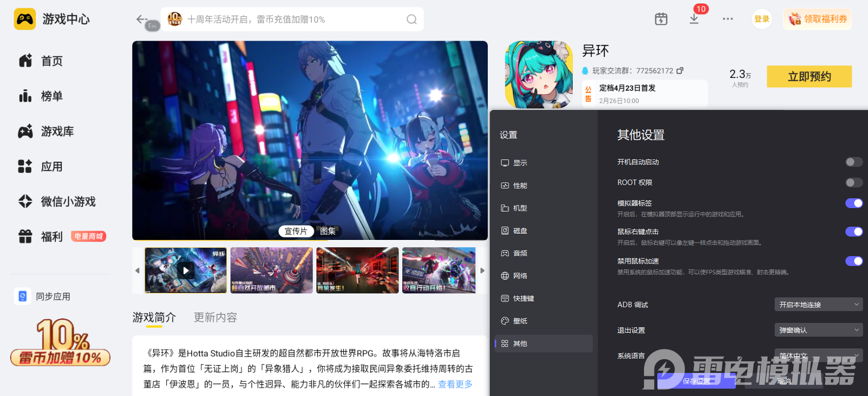Open 微信小游戏 mini games
This screenshot has width=868, height=396.
click(x=57, y=202)
